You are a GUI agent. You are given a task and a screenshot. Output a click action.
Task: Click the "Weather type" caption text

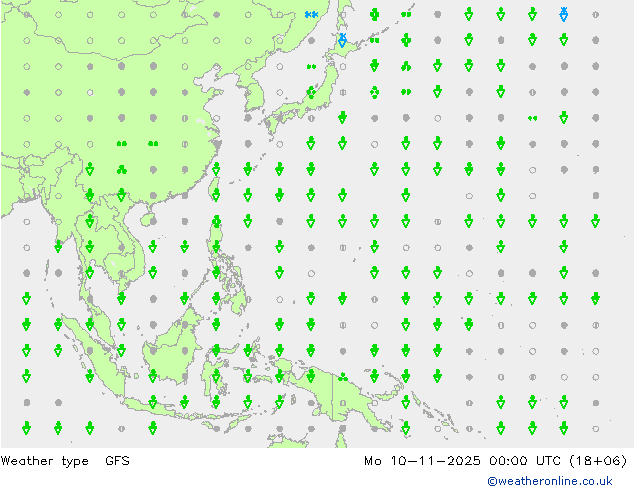tap(45, 461)
